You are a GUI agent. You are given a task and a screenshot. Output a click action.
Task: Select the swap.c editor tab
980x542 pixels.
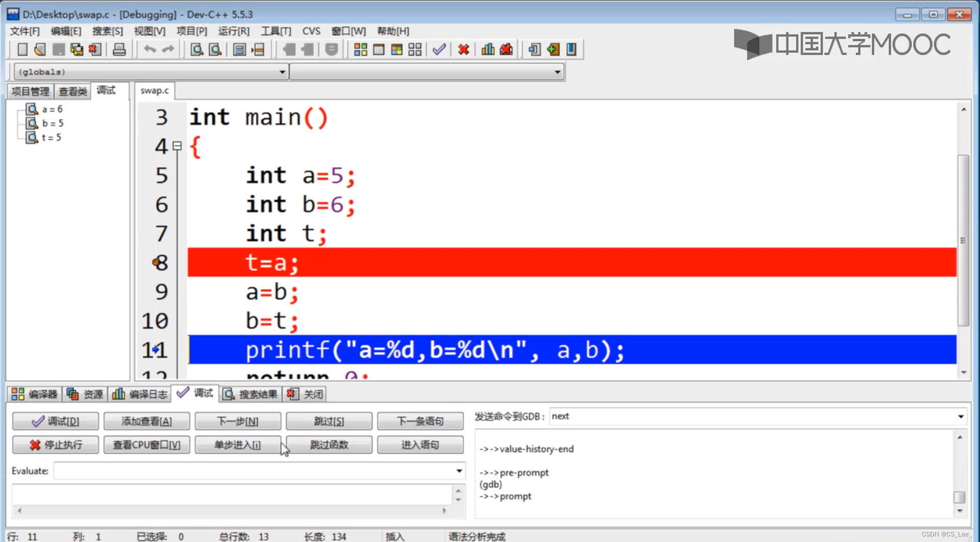pos(155,90)
